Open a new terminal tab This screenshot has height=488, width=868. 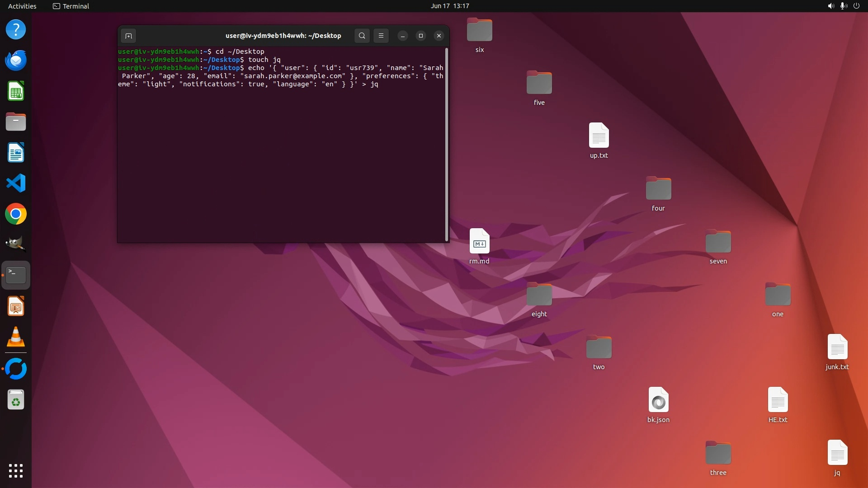pos(128,36)
